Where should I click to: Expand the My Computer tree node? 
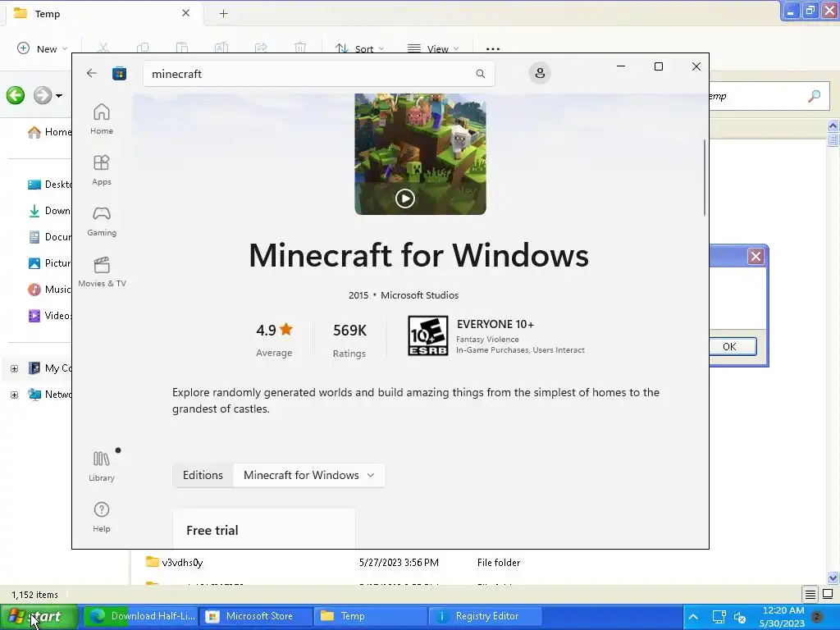[15, 368]
